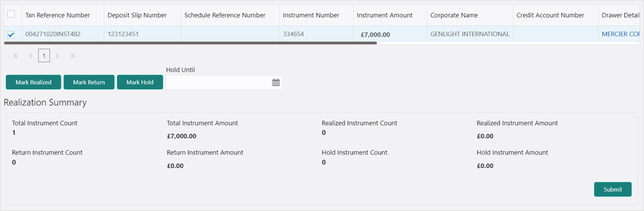Screen dimensions: 644x211
Task: Select instrument number 334654 cell
Action: (x=317, y=34)
